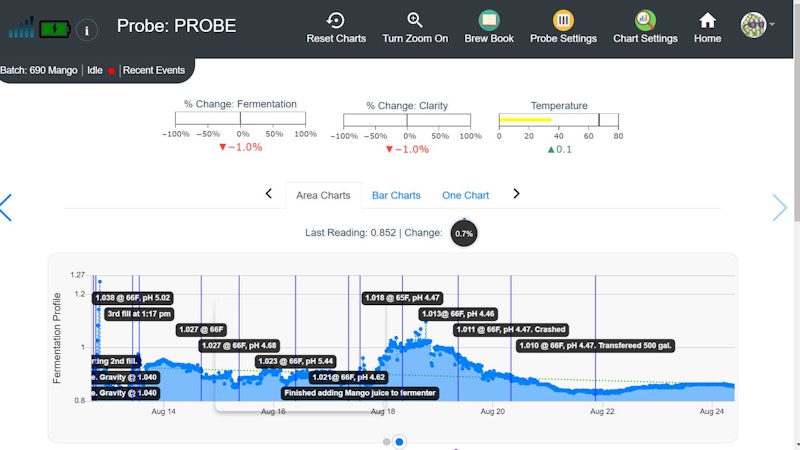The image size is (800, 450).
Task: Go to previous probe with left arrow
Action: (x=6, y=207)
